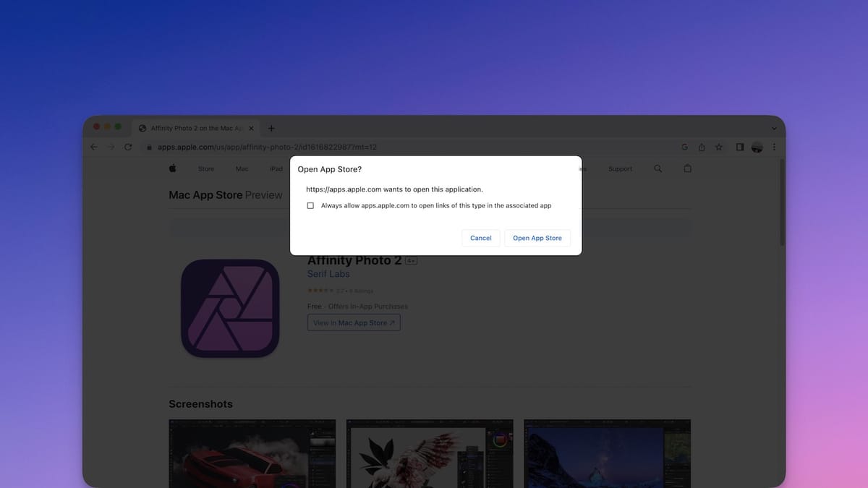Open the Serif Labs developer link
This screenshot has height=488, width=868.
click(x=328, y=274)
